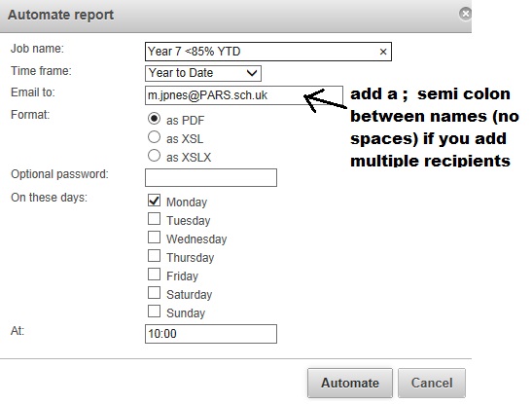Choose the as XSL format option
Image resolution: width=532 pixels, height=404 pixels.
[154, 137]
